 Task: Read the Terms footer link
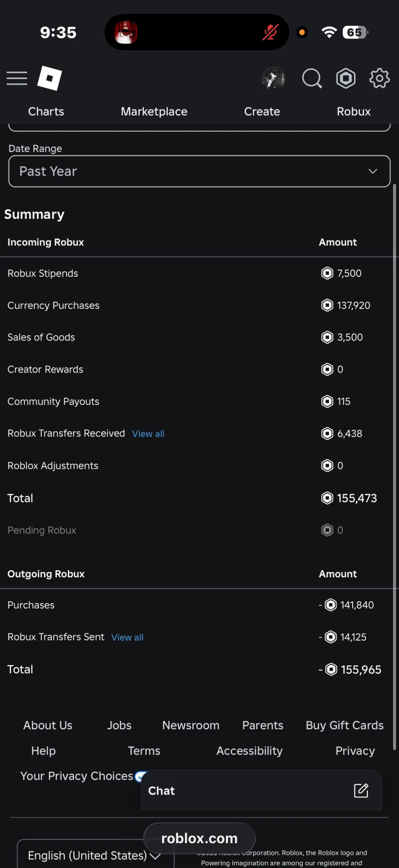(x=144, y=751)
